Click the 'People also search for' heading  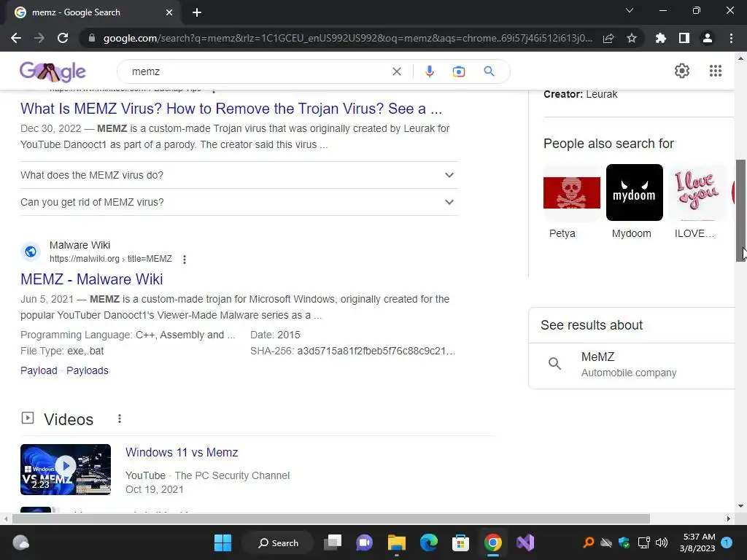(608, 144)
